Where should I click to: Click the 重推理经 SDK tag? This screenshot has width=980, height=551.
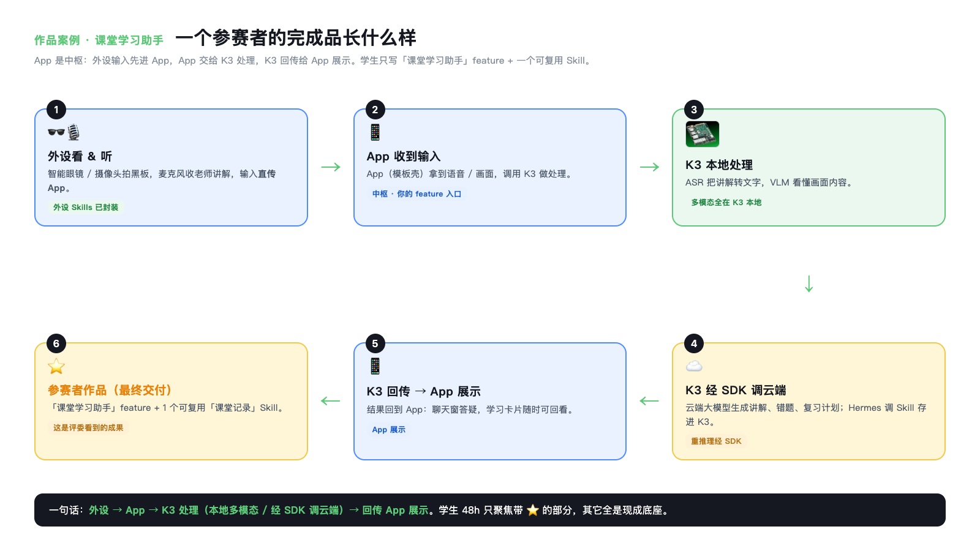(716, 441)
